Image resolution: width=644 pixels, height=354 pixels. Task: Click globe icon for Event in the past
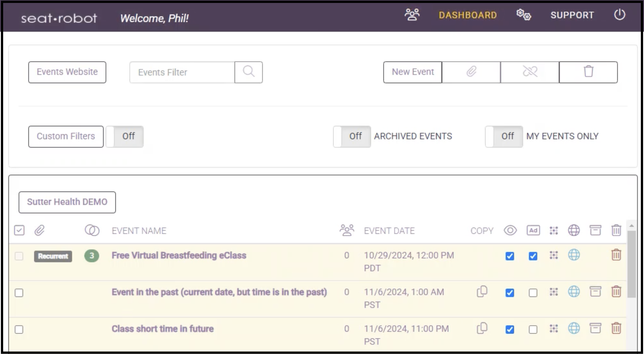pyautogui.click(x=574, y=291)
